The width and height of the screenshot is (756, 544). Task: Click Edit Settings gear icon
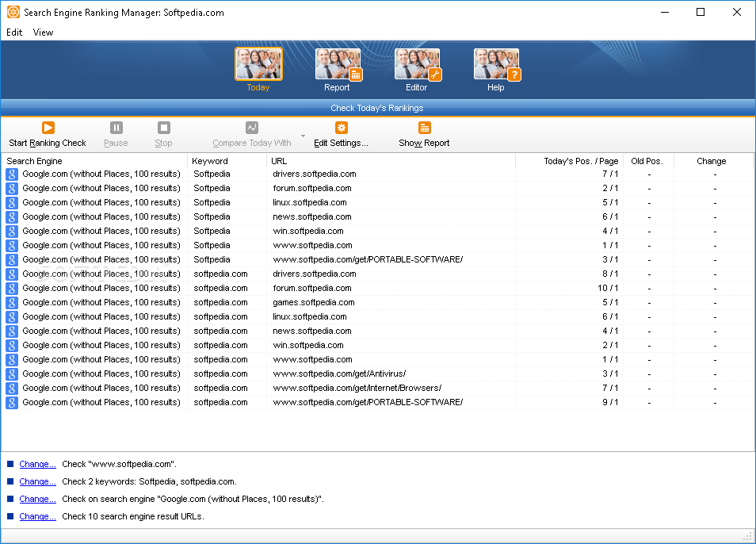342,128
